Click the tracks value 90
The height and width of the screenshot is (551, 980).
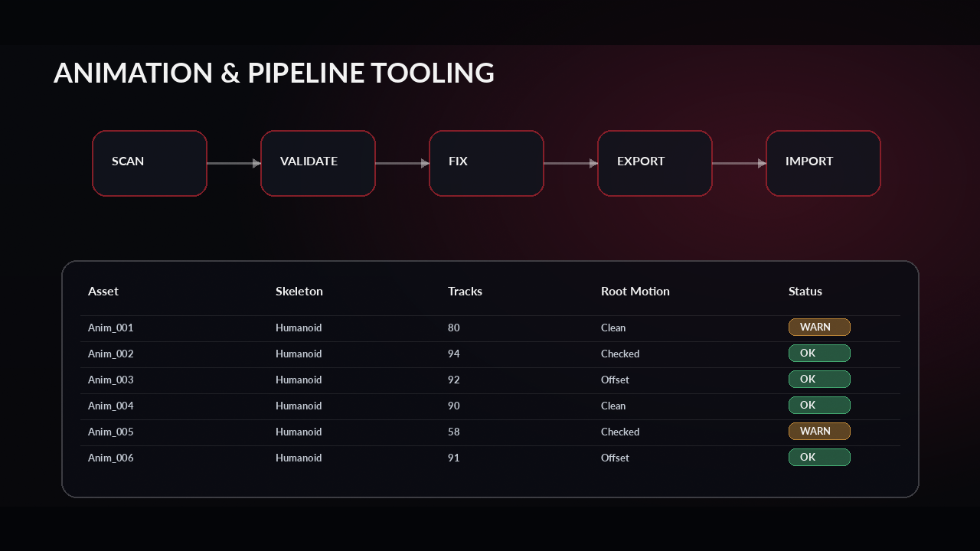coord(454,406)
